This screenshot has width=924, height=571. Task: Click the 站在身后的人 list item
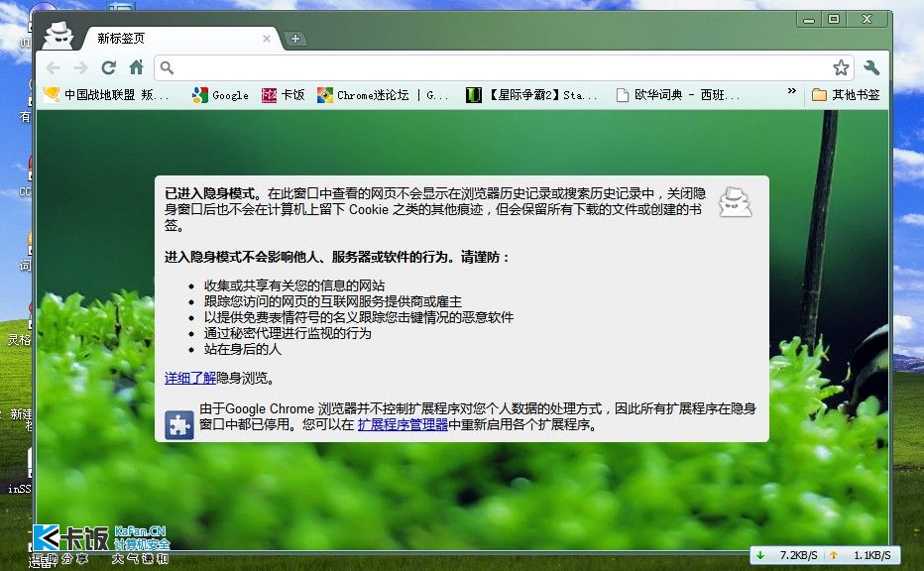pos(243,349)
